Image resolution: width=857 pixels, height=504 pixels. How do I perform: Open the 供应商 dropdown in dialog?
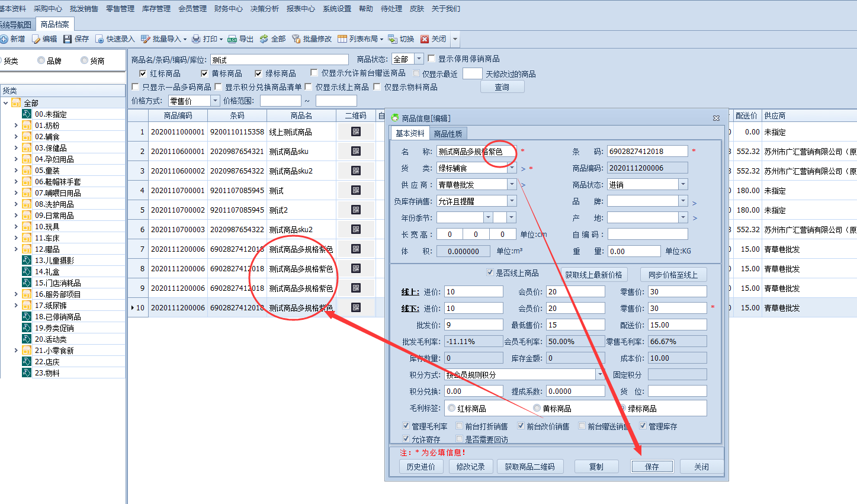pos(512,185)
